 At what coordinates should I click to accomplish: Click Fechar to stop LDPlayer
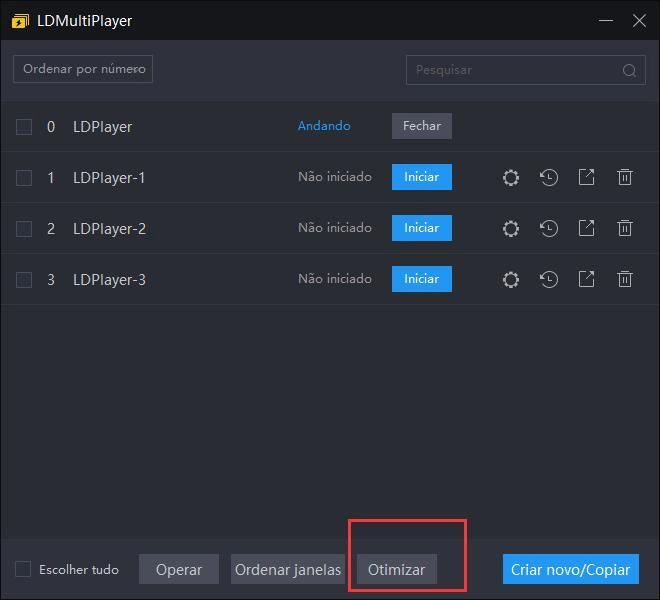coord(422,126)
